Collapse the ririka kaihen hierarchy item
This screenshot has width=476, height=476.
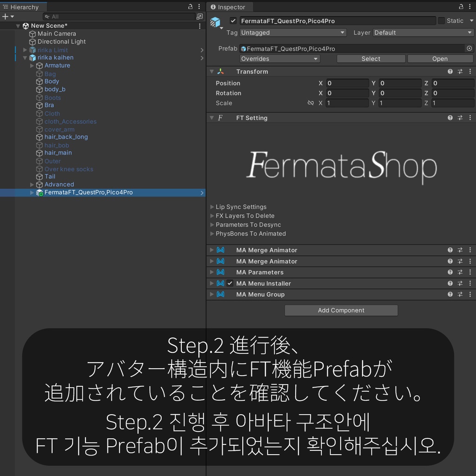(24, 58)
